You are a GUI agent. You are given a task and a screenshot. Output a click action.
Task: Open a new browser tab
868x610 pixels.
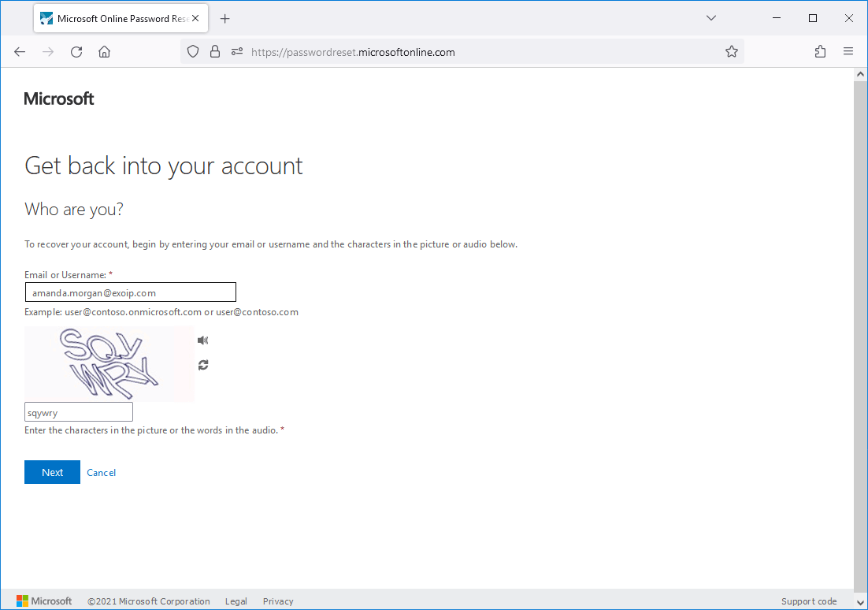(225, 17)
